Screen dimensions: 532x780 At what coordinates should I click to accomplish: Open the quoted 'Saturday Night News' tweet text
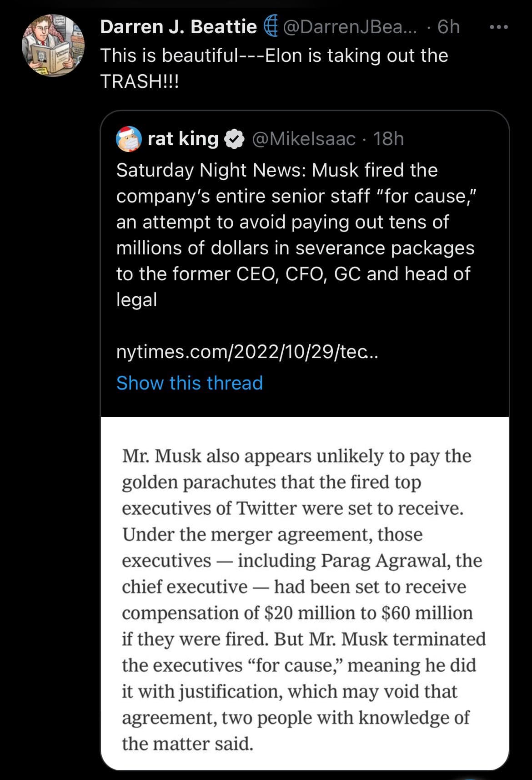coord(296,235)
